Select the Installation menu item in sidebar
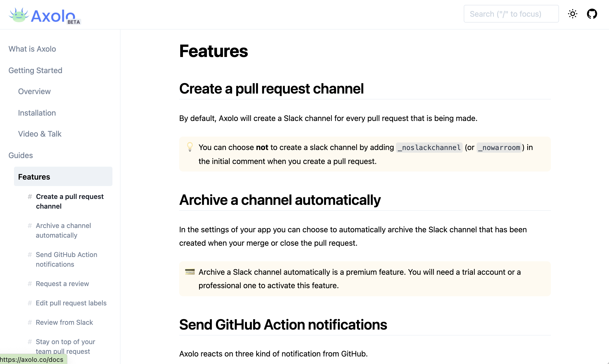This screenshot has width=609, height=364. coord(37,113)
